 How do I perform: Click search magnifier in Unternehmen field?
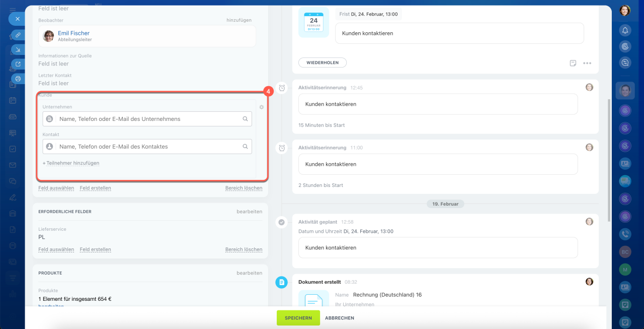point(246,119)
